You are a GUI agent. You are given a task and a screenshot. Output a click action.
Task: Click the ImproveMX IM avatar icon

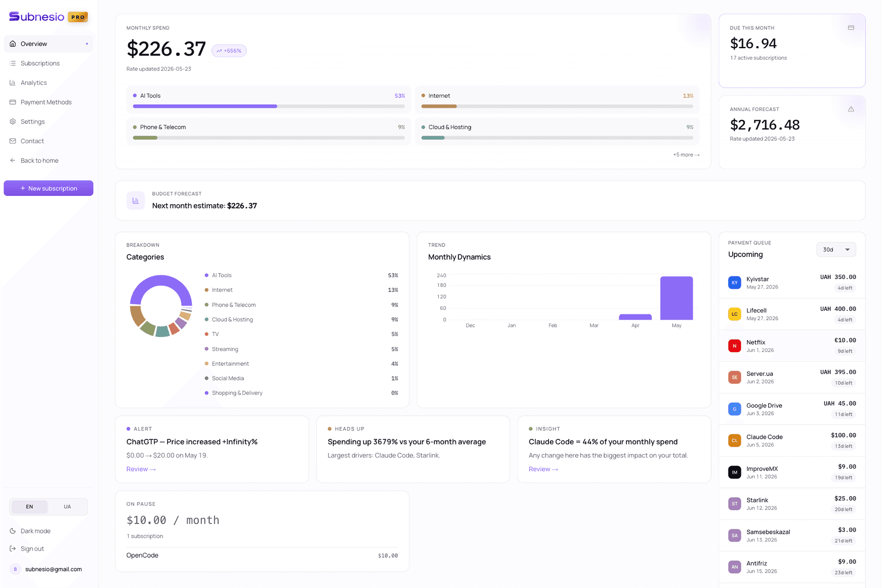coord(735,472)
